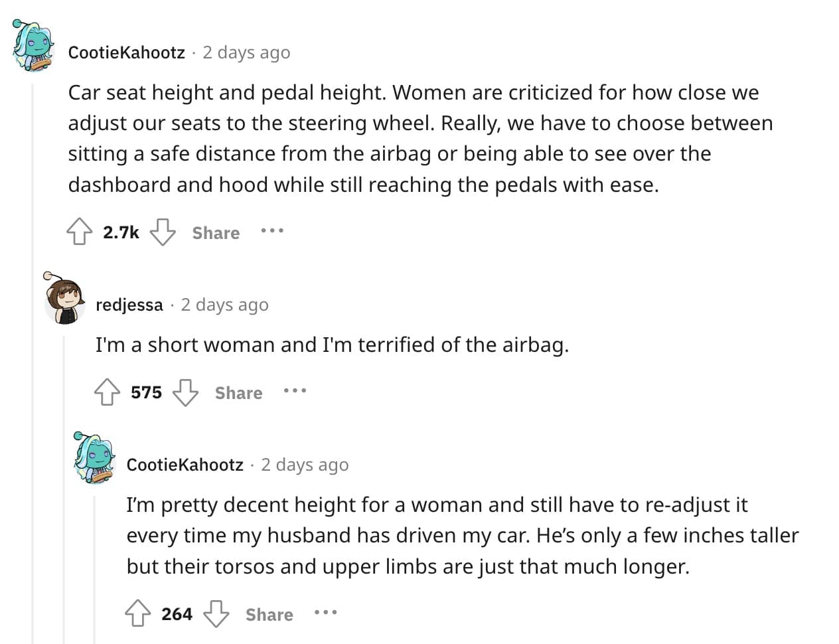839x644 pixels.
Task: Open CootieKahootz's avatar on the reply
Action: pos(94,458)
